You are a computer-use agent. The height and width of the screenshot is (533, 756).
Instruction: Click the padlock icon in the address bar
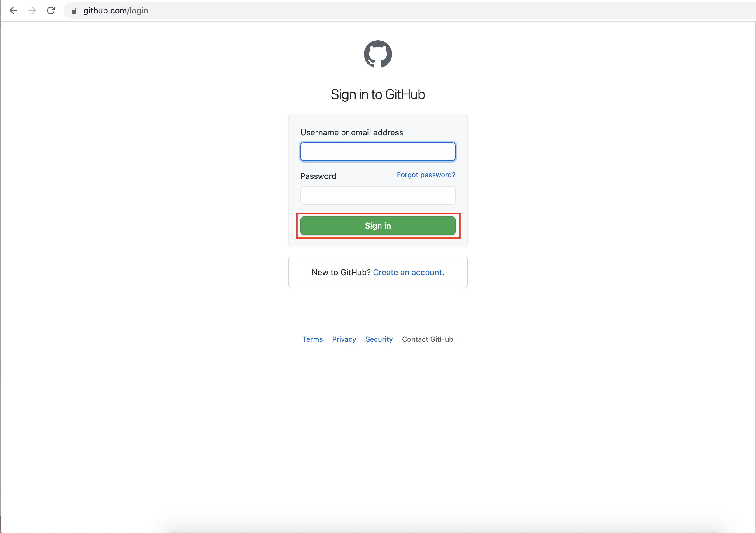[x=74, y=11]
